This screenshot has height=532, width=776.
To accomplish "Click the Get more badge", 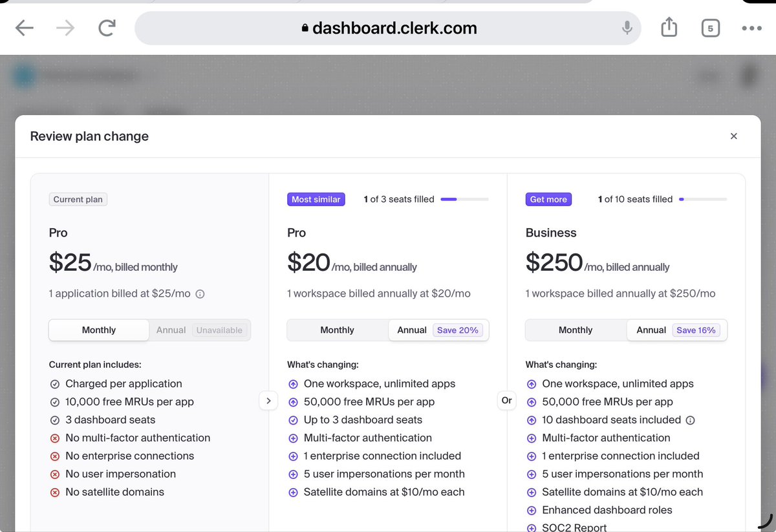I will coord(548,199).
